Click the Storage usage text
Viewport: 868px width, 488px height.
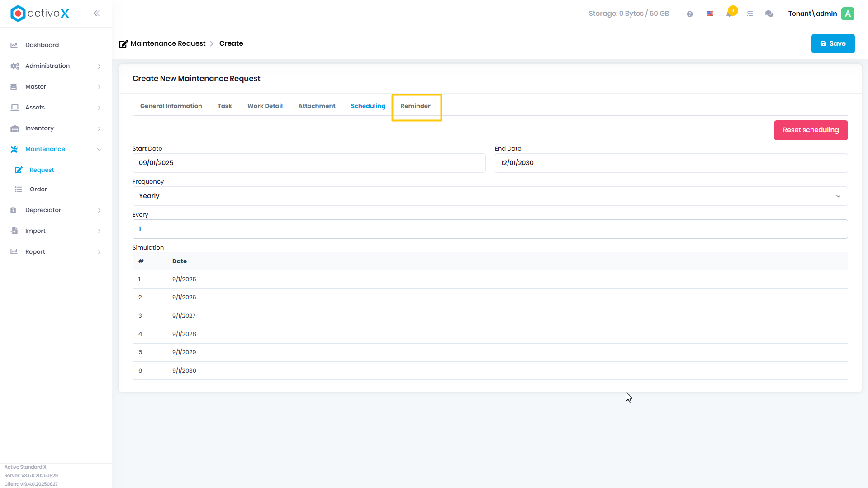(x=629, y=14)
